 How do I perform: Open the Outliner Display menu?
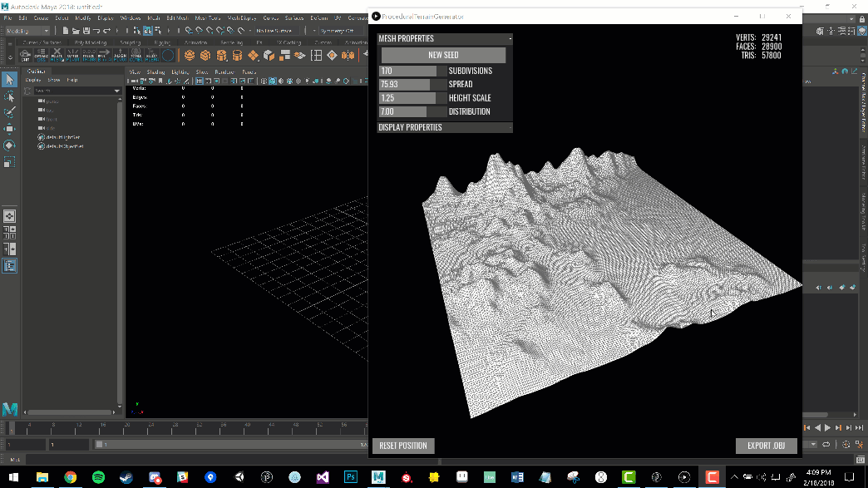coord(33,81)
